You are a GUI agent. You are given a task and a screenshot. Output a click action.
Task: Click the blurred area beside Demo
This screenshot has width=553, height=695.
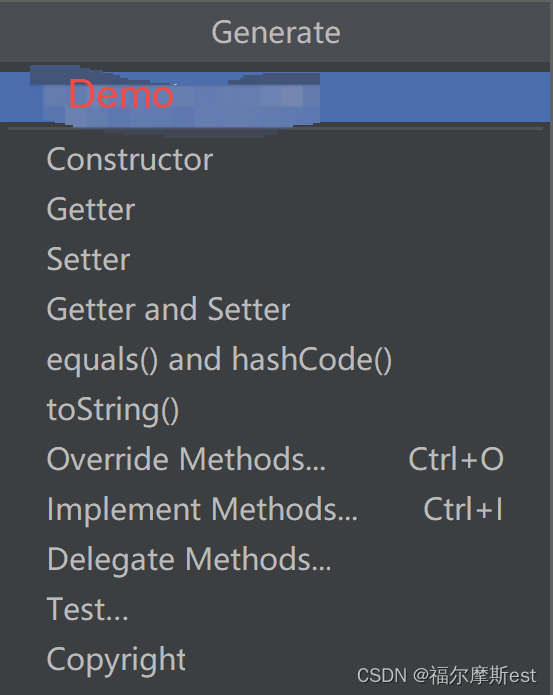click(x=246, y=98)
